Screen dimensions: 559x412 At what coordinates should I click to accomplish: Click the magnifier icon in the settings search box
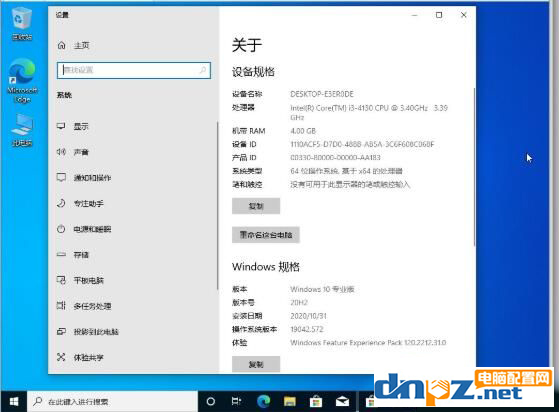click(x=203, y=70)
